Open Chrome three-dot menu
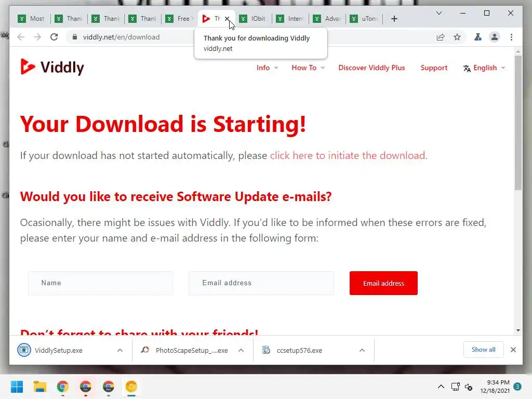This screenshot has width=532, height=399. click(511, 37)
